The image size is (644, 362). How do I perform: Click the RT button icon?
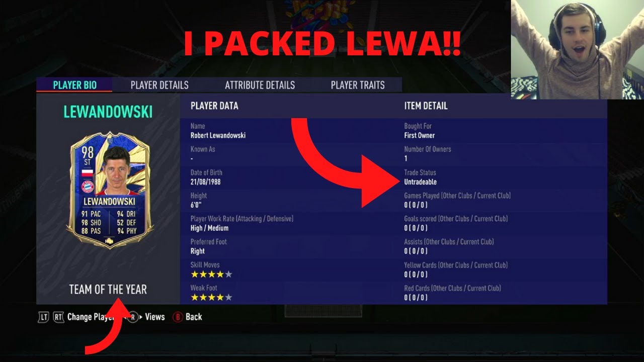(x=58, y=317)
